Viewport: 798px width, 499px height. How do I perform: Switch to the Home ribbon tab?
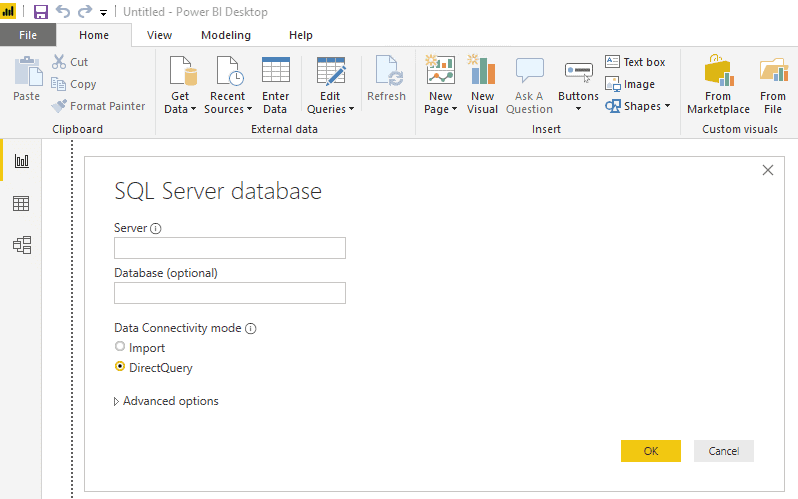(x=94, y=35)
